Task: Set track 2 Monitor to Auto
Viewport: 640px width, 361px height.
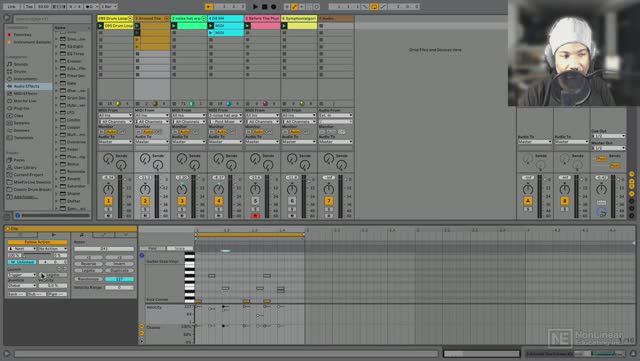Action: point(148,132)
